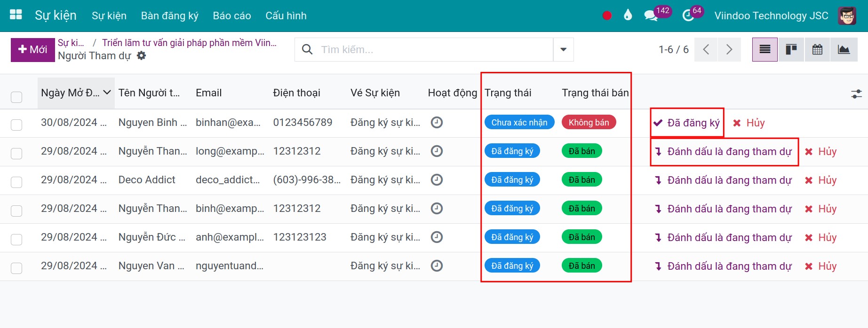Click the water drop icon in navbar

(628, 16)
